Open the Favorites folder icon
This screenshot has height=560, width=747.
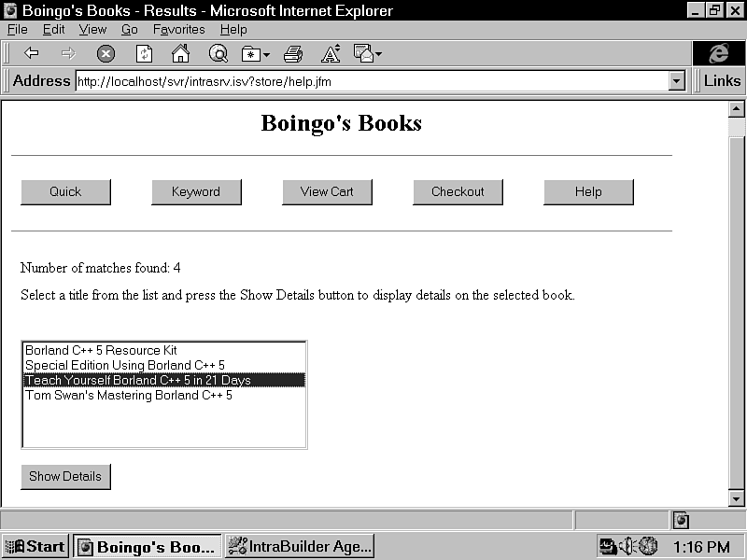(x=250, y=54)
